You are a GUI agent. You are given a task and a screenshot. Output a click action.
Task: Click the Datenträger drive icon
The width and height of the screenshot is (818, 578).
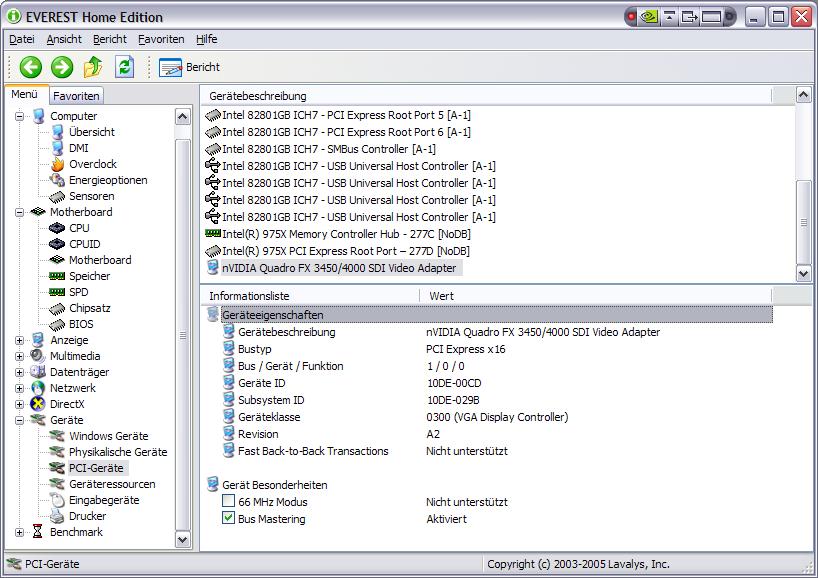coord(38,372)
